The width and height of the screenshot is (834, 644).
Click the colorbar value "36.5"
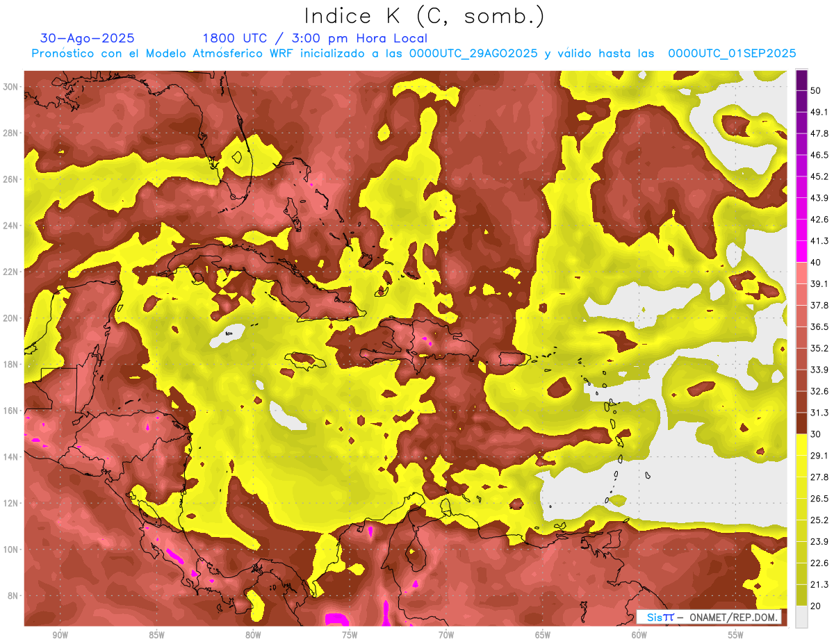pos(819,327)
